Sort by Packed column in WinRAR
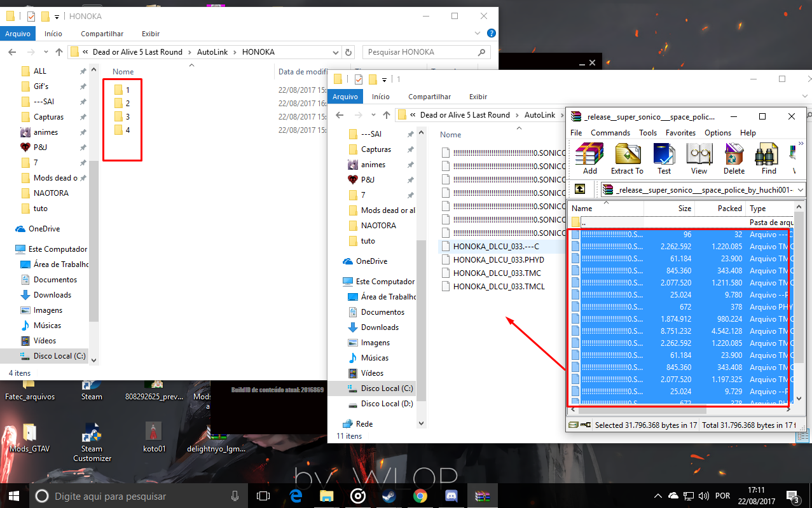812x508 pixels. 720,209
